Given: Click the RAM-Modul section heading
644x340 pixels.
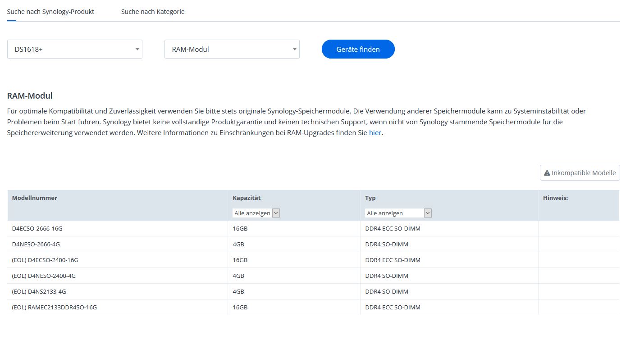Looking at the screenshot, I should [x=30, y=95].
